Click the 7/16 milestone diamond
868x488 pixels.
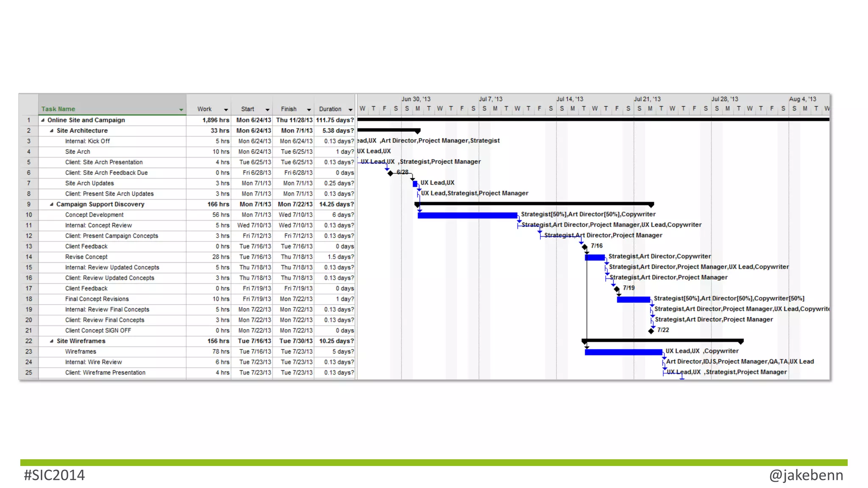pyautogui.click(x=585, y=247)
